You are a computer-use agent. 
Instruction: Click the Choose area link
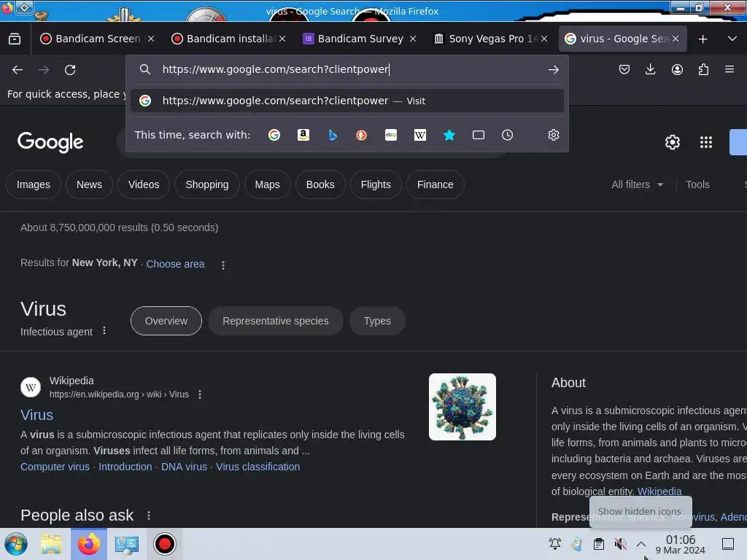[175, 264]
